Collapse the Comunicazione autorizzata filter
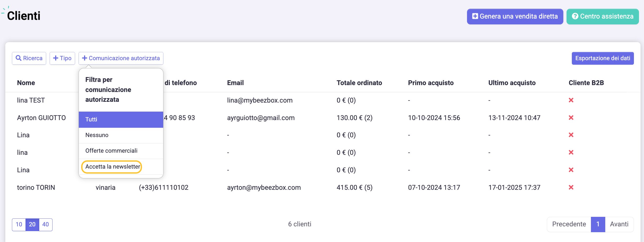644x242 pixels. (x=121, y=58)
